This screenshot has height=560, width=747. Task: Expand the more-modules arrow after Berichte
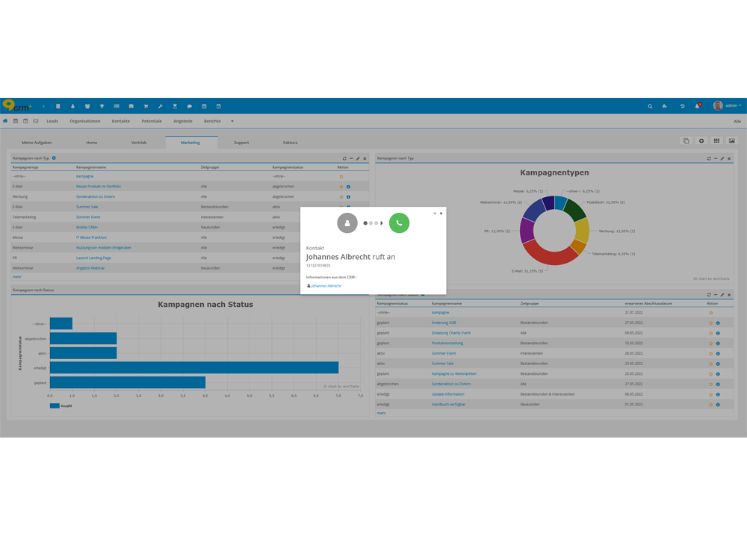(x=232, y=121)
